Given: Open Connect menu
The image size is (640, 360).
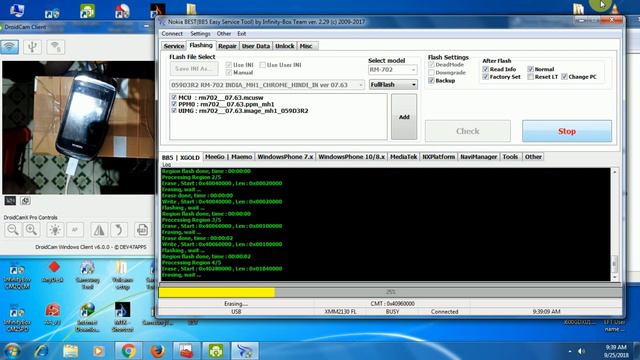Looking at the screenshot, I should (x=172, y=33).
